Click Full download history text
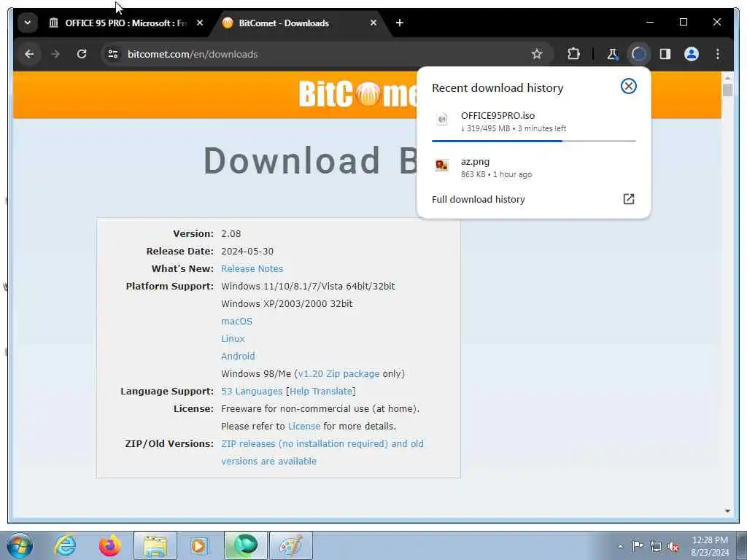The image size is (747, 560). pyautogui.click(x=479, y=200)
